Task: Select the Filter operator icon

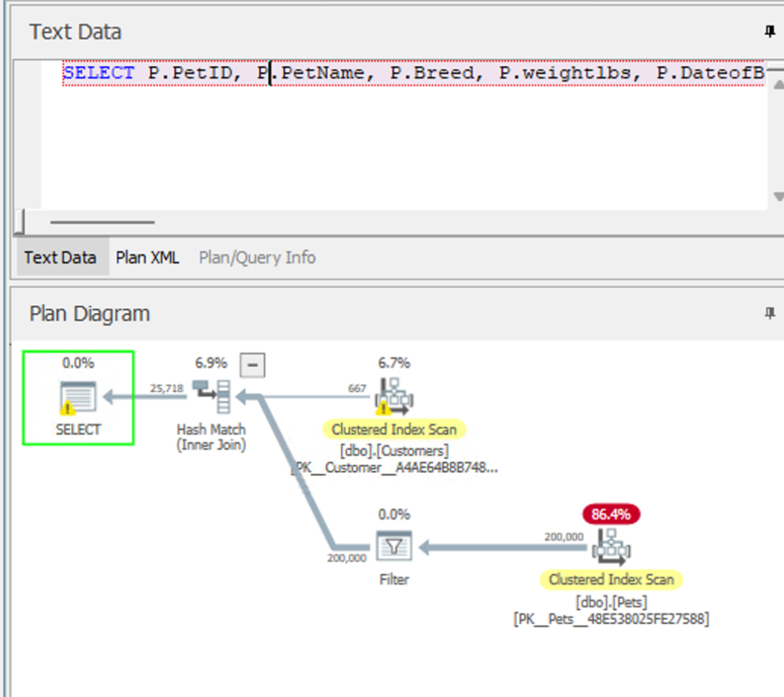Action: point(394,547)
